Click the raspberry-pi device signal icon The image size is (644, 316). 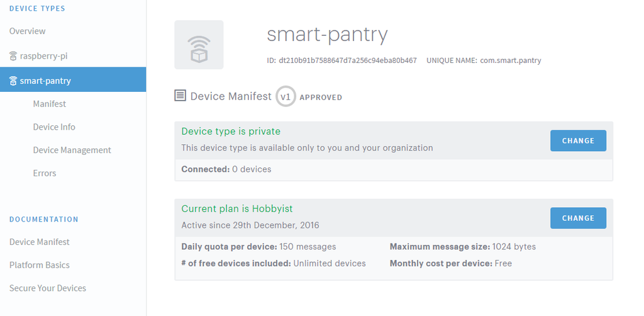point(13,56)
